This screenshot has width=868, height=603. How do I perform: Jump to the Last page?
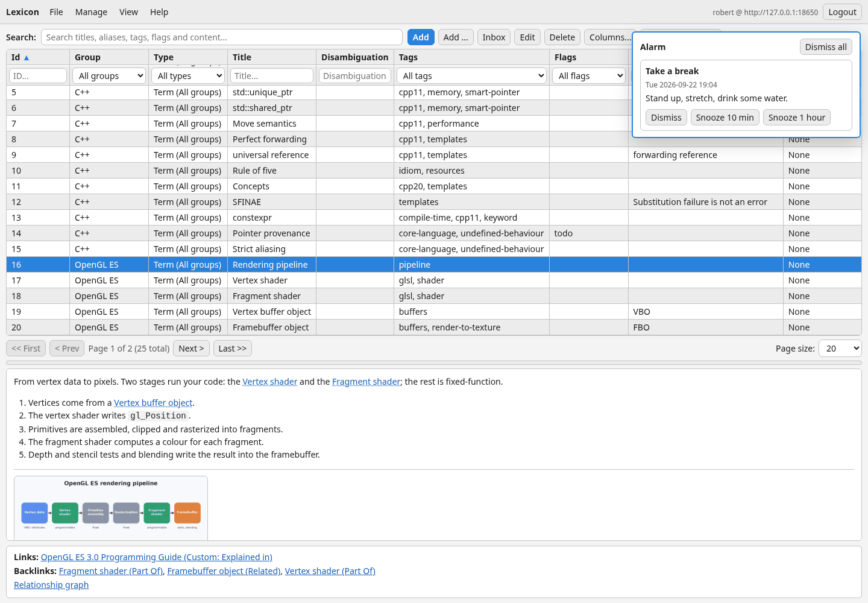[232, 349]
